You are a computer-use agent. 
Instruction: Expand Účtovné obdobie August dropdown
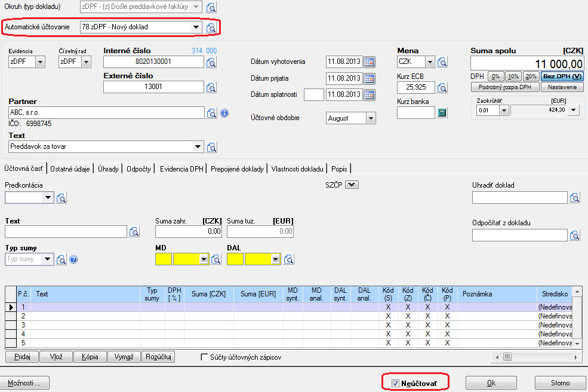(x=371, y=118)
